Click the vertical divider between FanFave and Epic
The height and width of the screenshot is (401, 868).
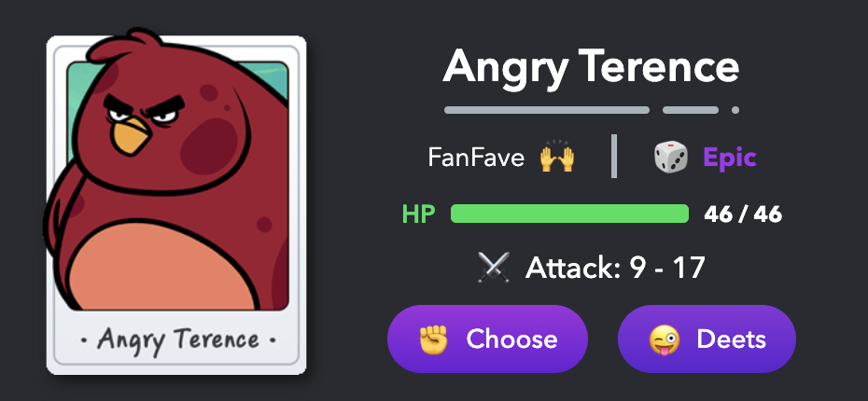pos(614,156)
